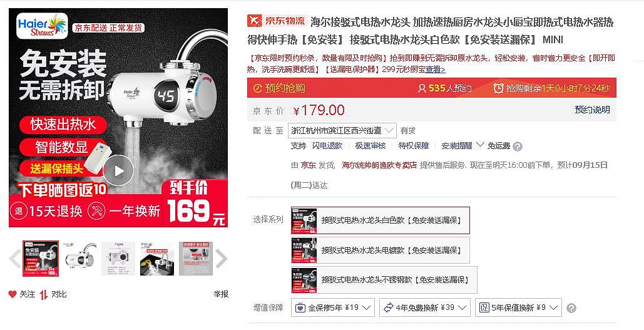Click the 举报 report link
This screenshot has height=330, width=644.
tap(221, 294)
